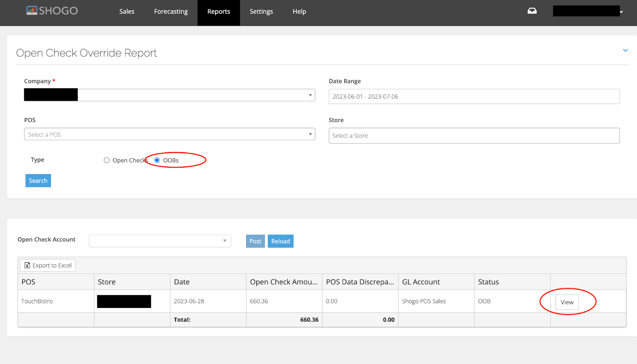Sort by the Status column header

pos(512,282)
